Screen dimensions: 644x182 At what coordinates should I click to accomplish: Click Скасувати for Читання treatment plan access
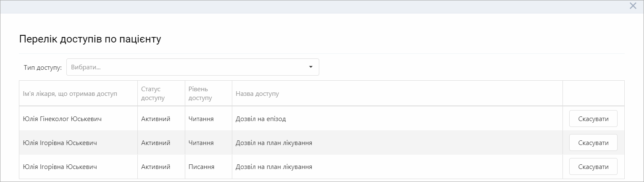point(593,143)
